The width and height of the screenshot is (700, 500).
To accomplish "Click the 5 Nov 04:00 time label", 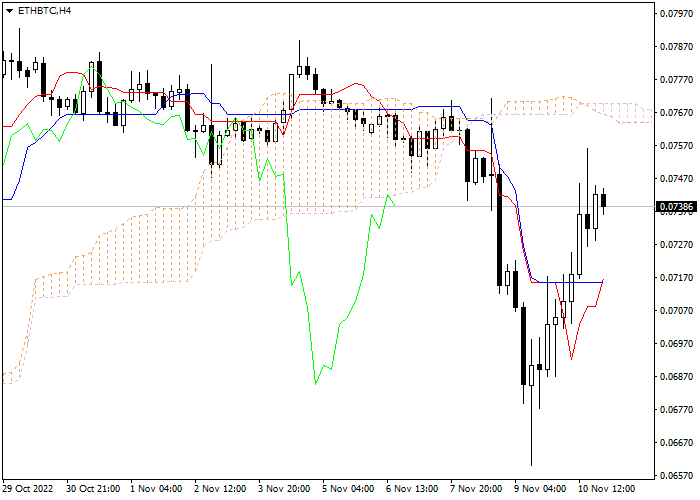I will [x=348, y=489].
